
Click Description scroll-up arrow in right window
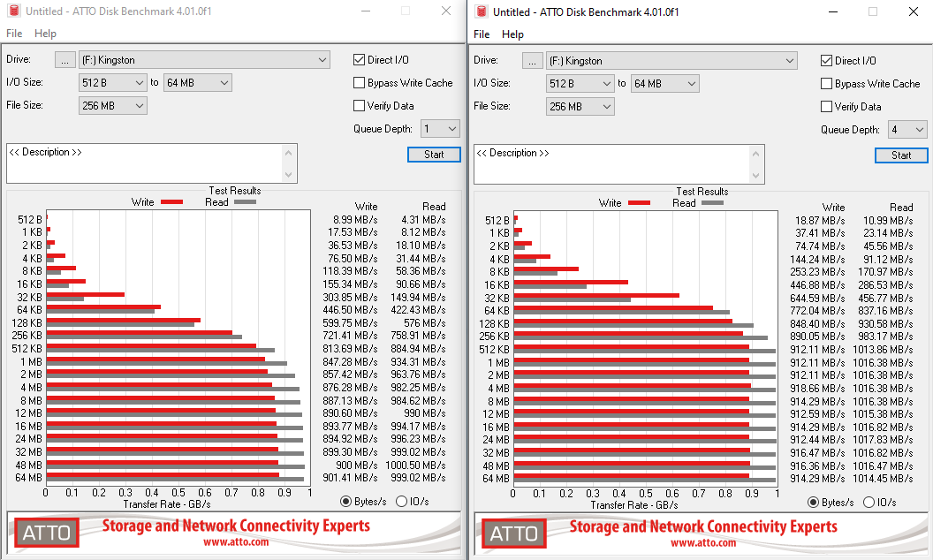[755, 155]
